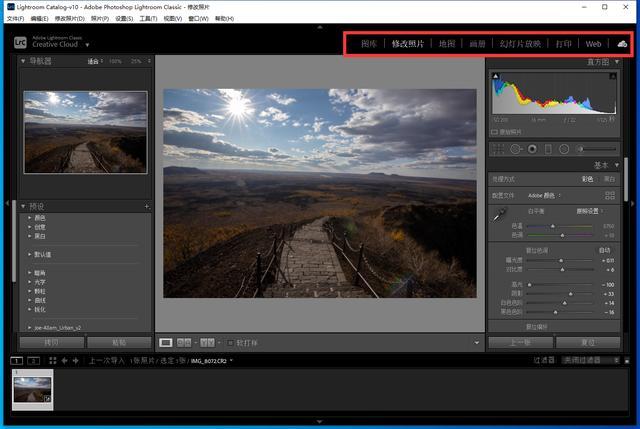Expand the 颜色 preset group
The image size is (640, 429).
[x=40, y=217]
